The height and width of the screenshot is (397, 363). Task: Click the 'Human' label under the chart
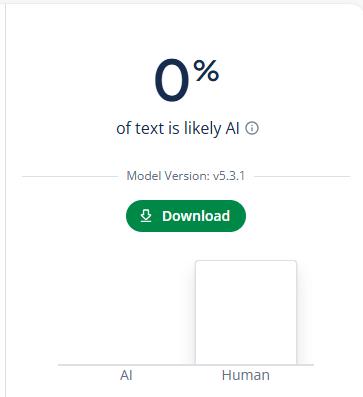[246, 375]
